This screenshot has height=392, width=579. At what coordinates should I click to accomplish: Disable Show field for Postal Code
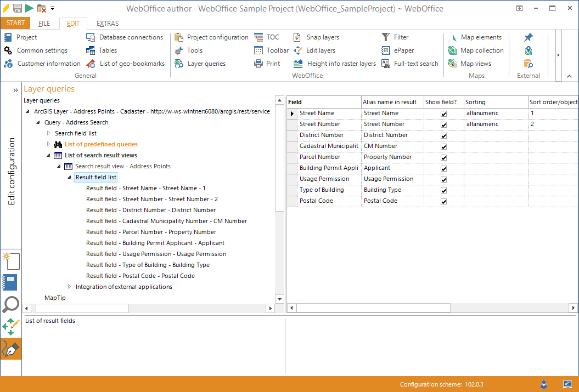pos(443,201)
